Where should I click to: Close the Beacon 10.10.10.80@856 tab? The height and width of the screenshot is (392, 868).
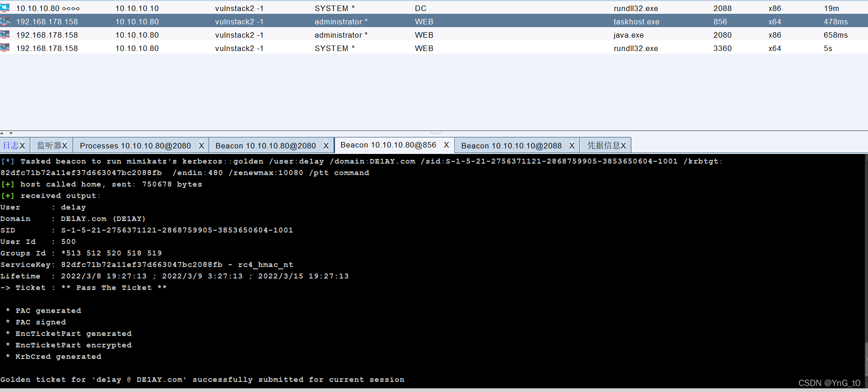(446, 145)
